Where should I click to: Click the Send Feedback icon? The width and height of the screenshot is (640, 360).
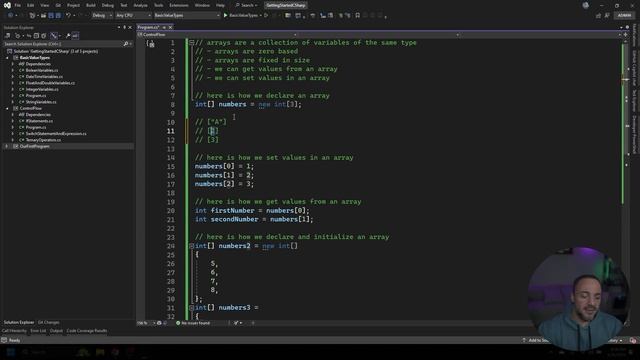click(607, 16)
